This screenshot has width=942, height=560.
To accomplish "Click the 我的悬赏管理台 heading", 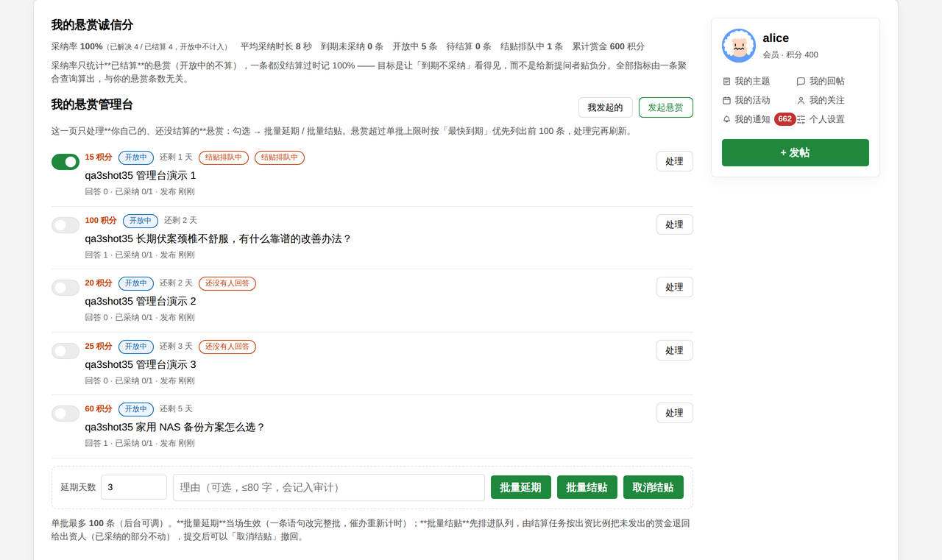I will pos(92,104).
